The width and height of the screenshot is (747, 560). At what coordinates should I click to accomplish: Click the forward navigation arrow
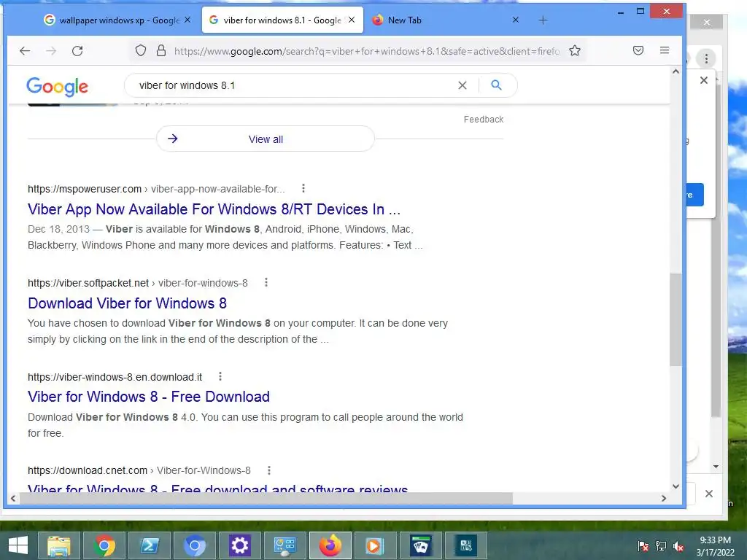pos(51,50)
